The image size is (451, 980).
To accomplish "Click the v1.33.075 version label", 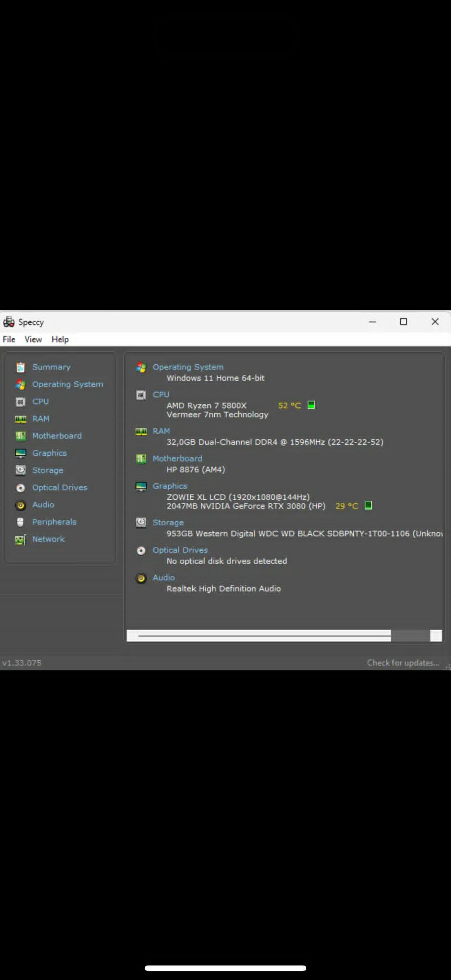I will click(22, 663).
